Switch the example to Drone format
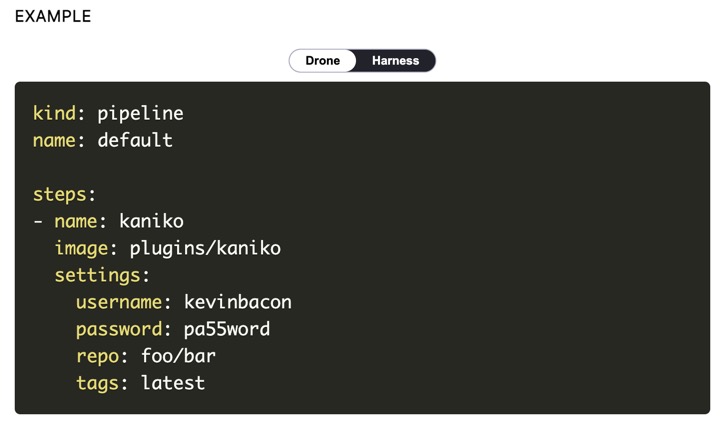The image size is (728, 426). pos(323,61)
